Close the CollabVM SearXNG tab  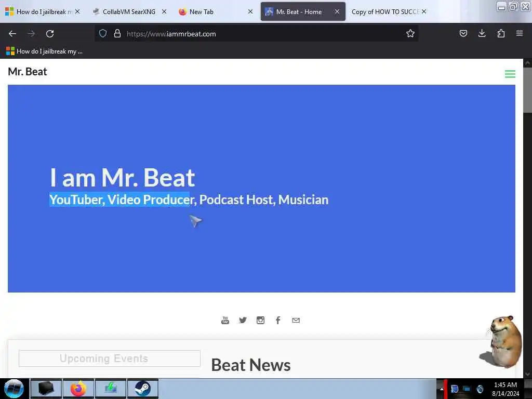[164, 11]
